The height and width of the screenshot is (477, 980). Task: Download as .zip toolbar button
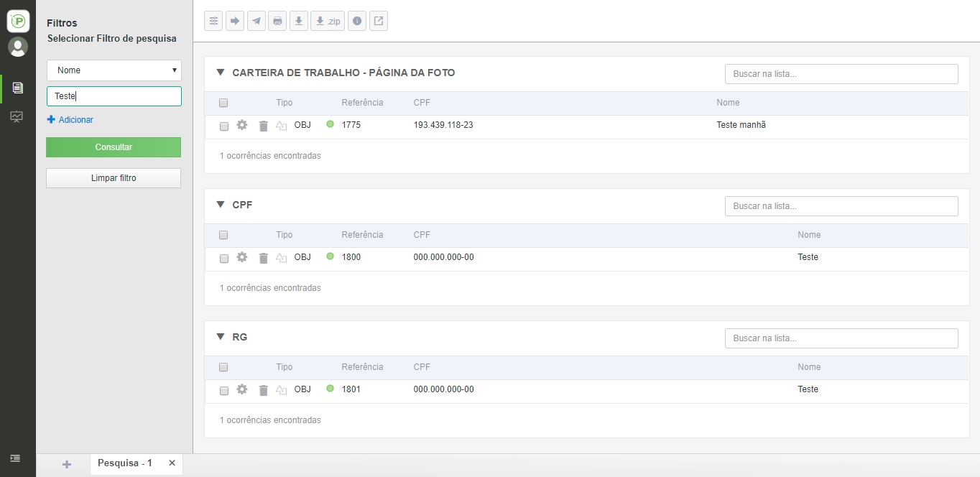pos(328,21)
